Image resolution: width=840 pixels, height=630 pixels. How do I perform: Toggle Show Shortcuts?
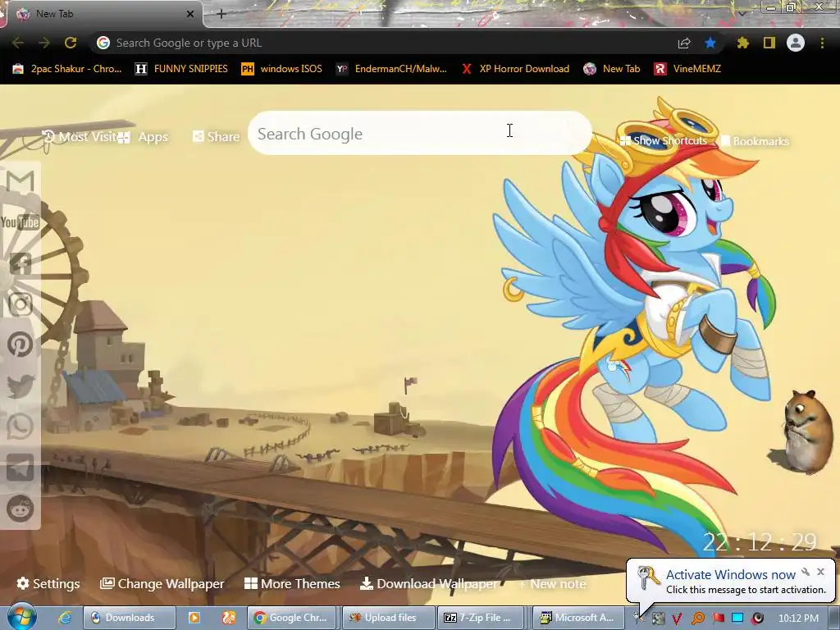(664, 141)
